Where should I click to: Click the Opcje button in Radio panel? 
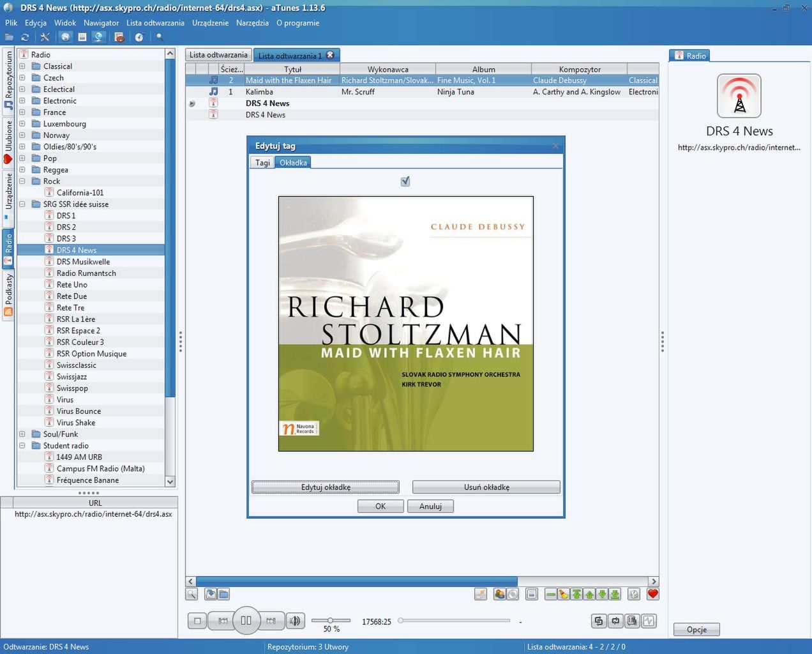[696, 630]
